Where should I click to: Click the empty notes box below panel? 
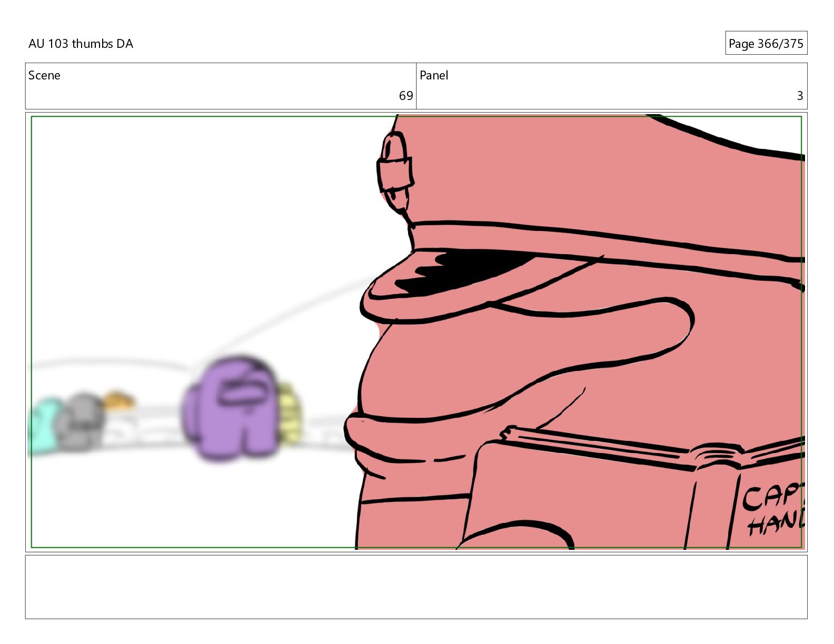click(x=416, y=587)
